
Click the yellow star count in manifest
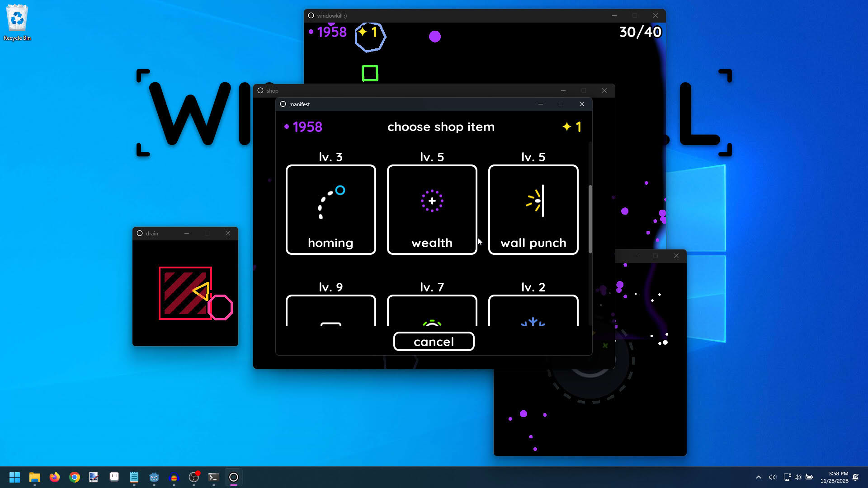[572, 127]
